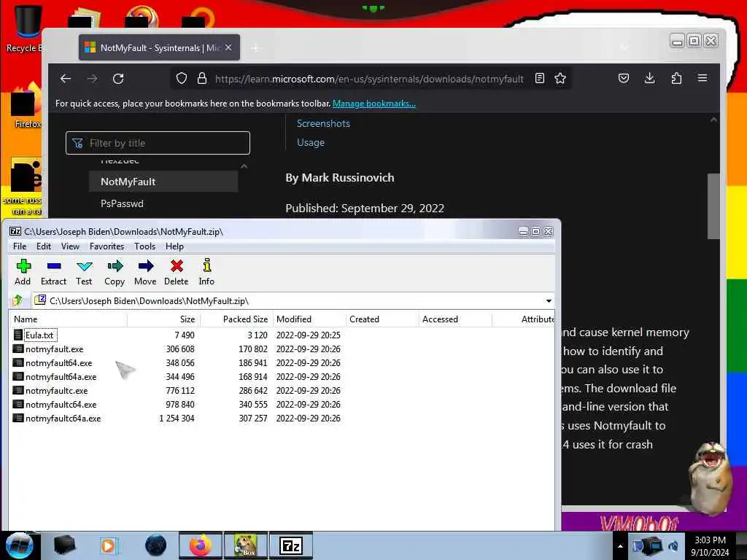
Task: Open the Usage section link
Action: click(311, 142)
